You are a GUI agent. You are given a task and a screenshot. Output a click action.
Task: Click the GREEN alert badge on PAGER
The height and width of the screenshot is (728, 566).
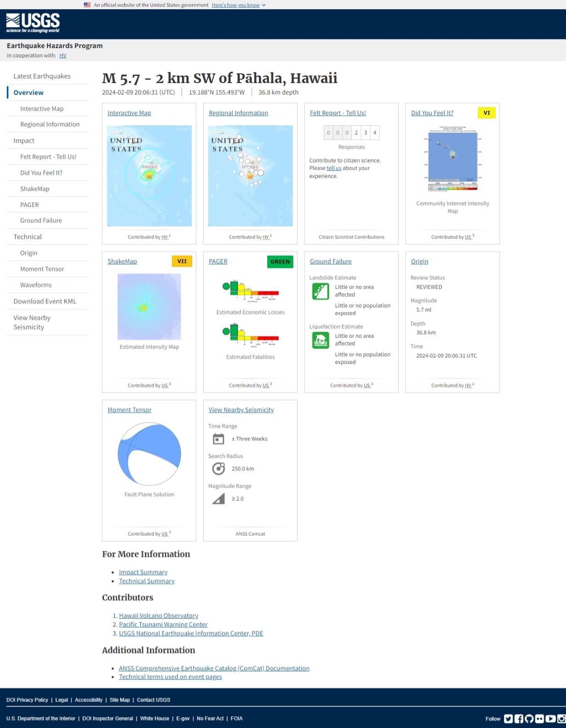pos(280,261)
